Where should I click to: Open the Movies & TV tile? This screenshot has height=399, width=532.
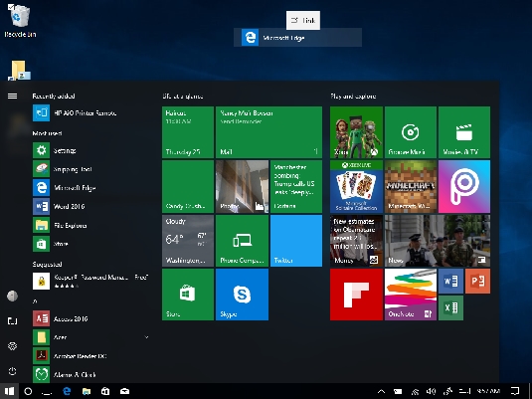pyautogui.click(x=464, y=132)
